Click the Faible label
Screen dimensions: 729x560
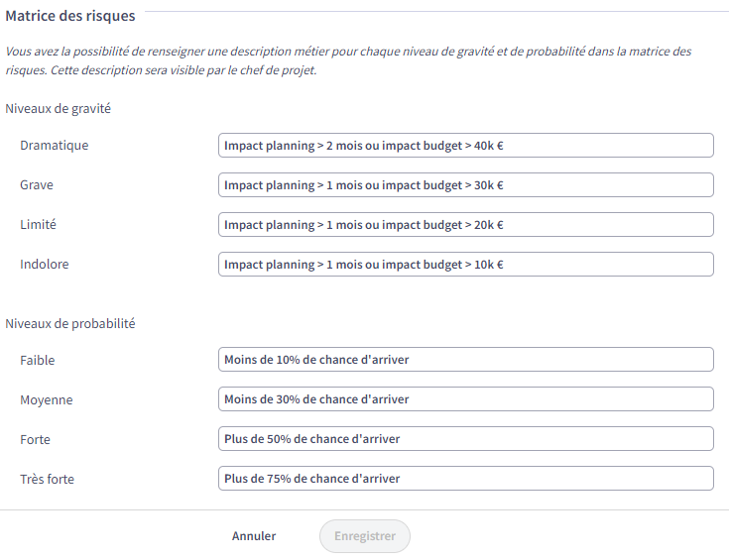(38, 360)
